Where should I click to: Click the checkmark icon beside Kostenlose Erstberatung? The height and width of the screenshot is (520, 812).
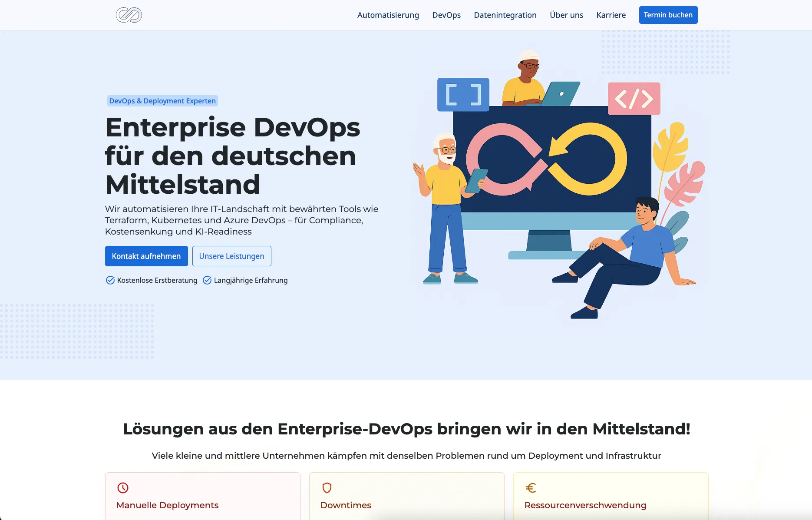[x=110, y=280]
